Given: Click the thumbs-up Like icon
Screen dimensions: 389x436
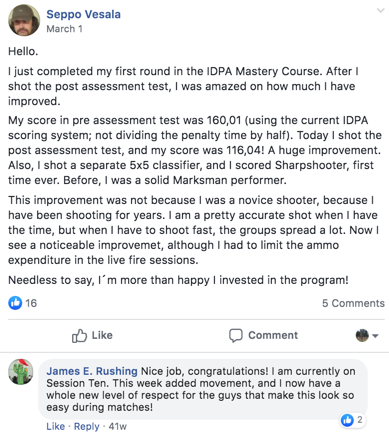Looking at the screenshot, I should tap(79, 335).
